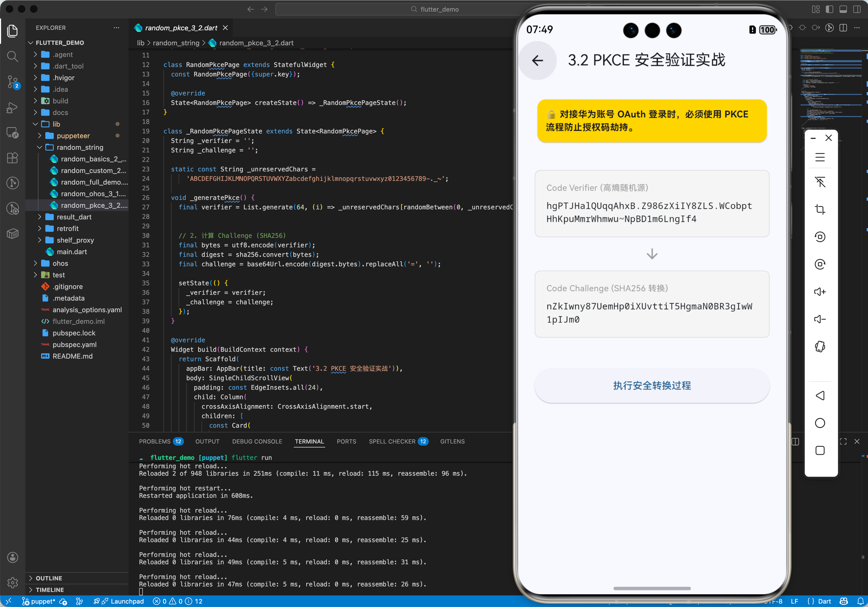Collapse the random_string folder
The image size is (868, 607).
coord(80,147)
